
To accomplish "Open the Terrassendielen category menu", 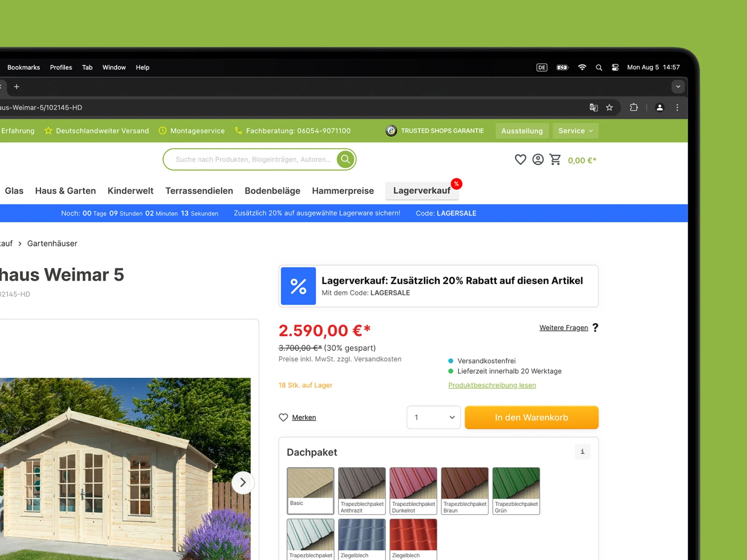I will pos(199,191).
